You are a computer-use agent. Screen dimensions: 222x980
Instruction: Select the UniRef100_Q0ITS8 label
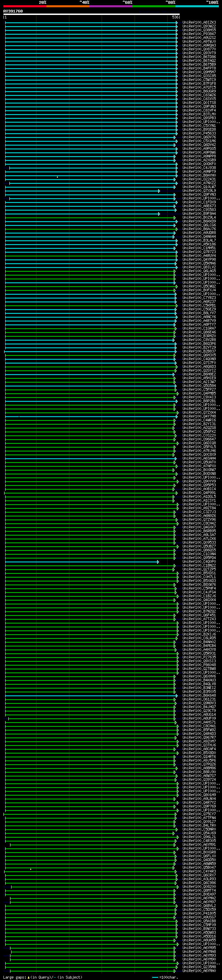(199, 103)
